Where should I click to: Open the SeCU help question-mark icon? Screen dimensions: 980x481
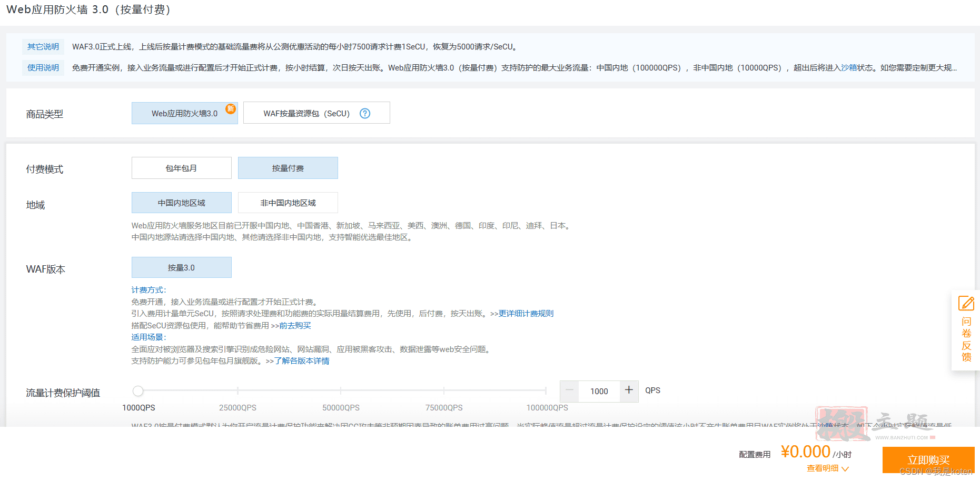pyautogui.click(x=365, y=113)
